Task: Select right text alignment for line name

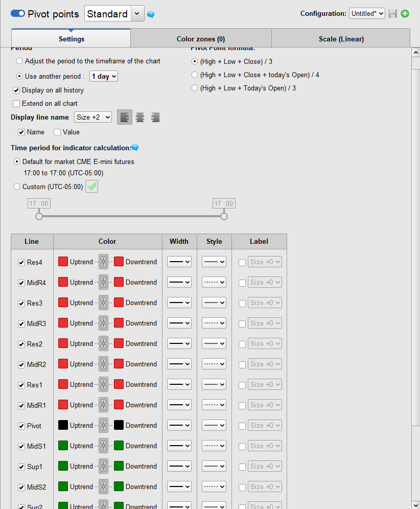Action: [155, 118]
